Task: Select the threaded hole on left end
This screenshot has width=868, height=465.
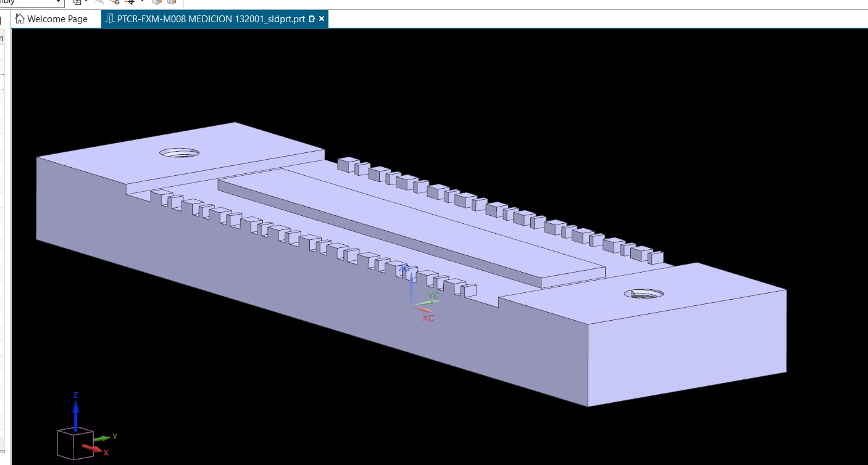Action: coord(180,152)
